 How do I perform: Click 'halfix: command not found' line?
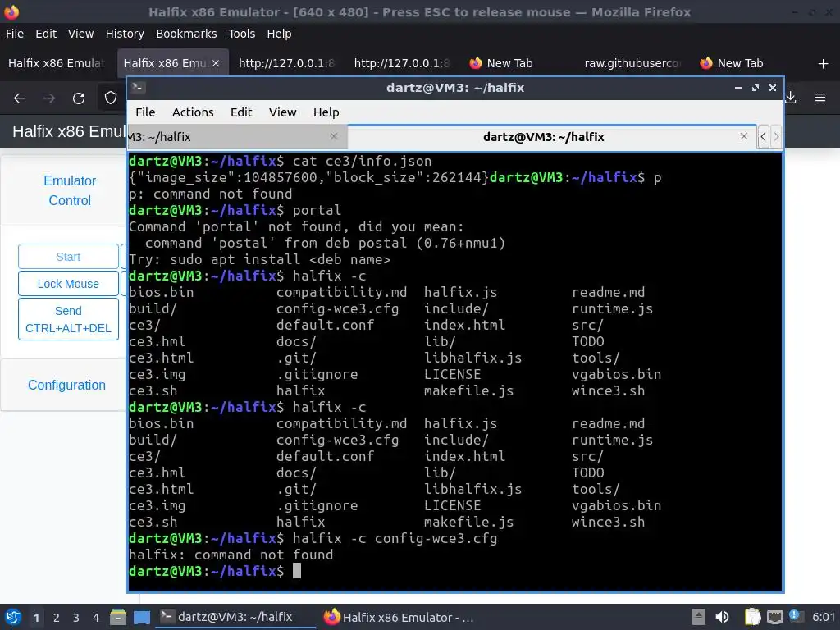[x=231, y=555]
